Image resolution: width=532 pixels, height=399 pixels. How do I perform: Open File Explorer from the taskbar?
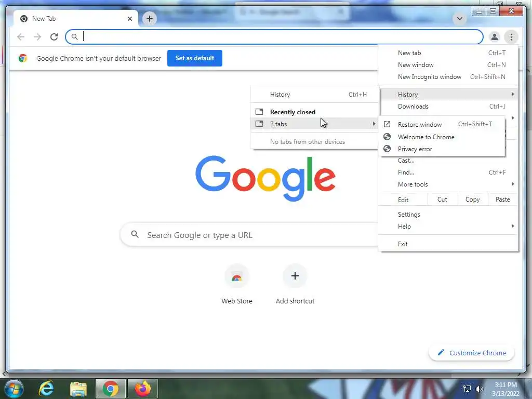pyautogui.click(x=78, y=389)
